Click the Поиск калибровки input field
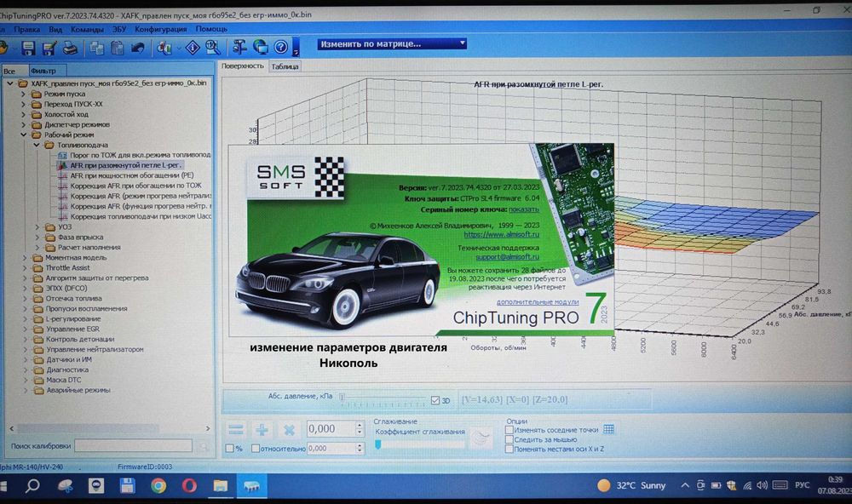This screenshot has height=504, width=852. (x=133, y=446)
